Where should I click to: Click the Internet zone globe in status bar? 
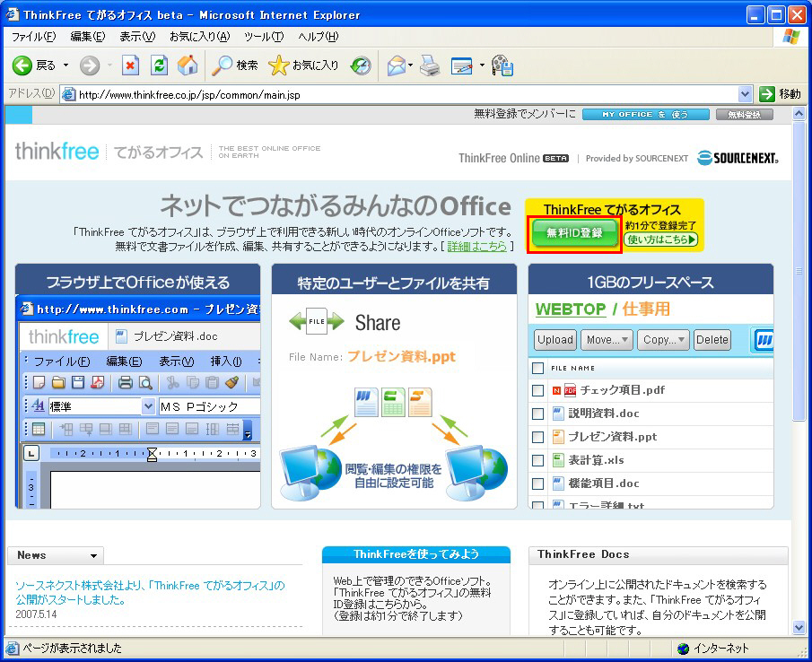[x=683, y=649]
